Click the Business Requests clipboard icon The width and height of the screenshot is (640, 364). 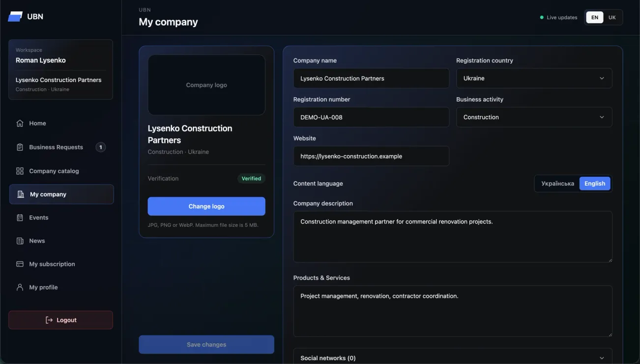point(20,147)
